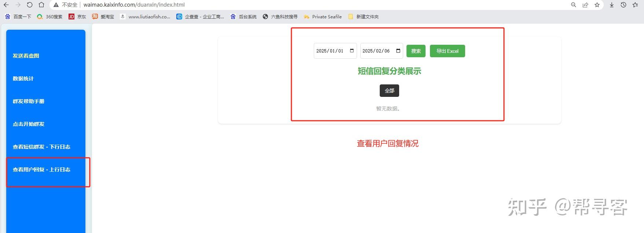Open 爱淘宝 bookmark

pos(103,17)
